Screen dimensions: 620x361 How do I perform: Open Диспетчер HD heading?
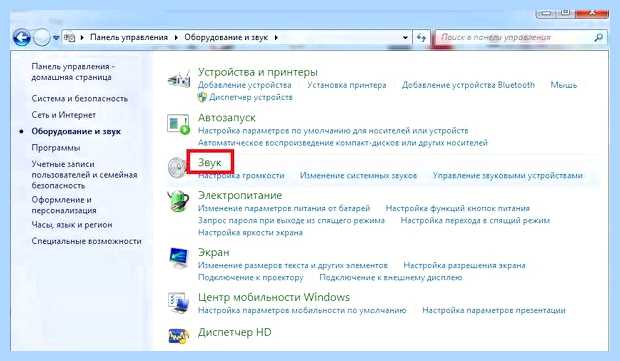[234, 332]
